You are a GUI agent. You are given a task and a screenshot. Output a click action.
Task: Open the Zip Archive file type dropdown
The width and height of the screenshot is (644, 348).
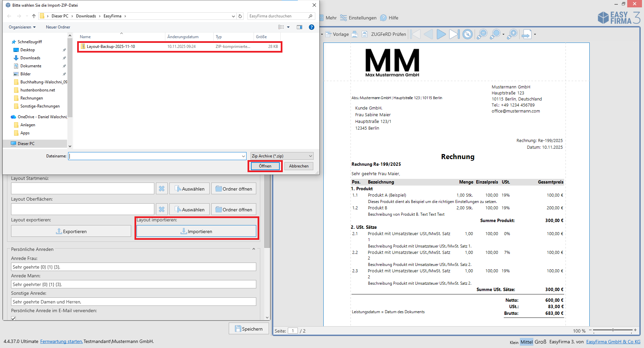pos(282,156)
